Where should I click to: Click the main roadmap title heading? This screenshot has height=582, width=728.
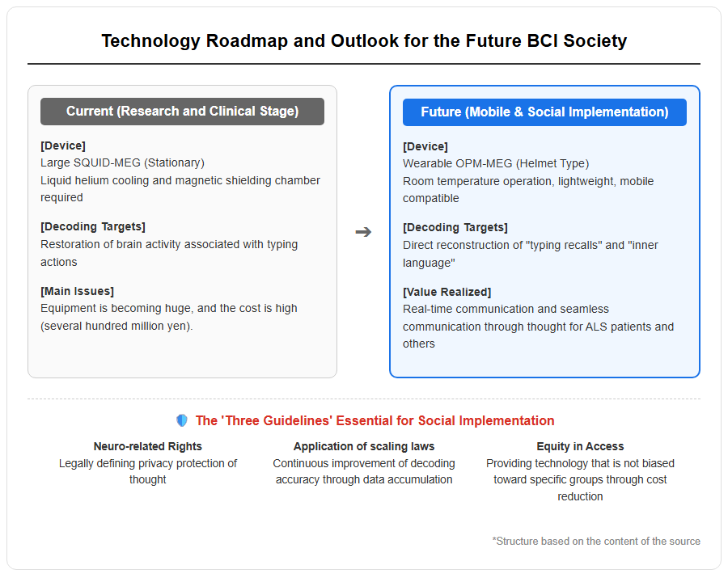click(364, 41)
